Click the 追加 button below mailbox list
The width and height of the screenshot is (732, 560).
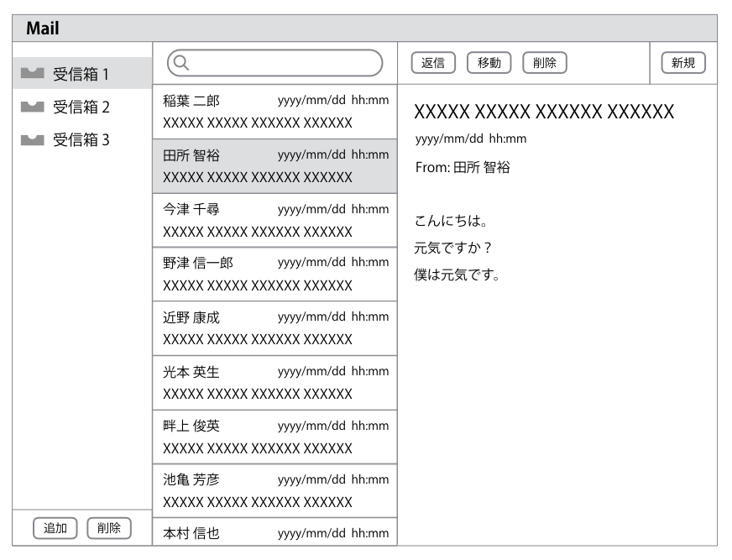pos(55,528)
